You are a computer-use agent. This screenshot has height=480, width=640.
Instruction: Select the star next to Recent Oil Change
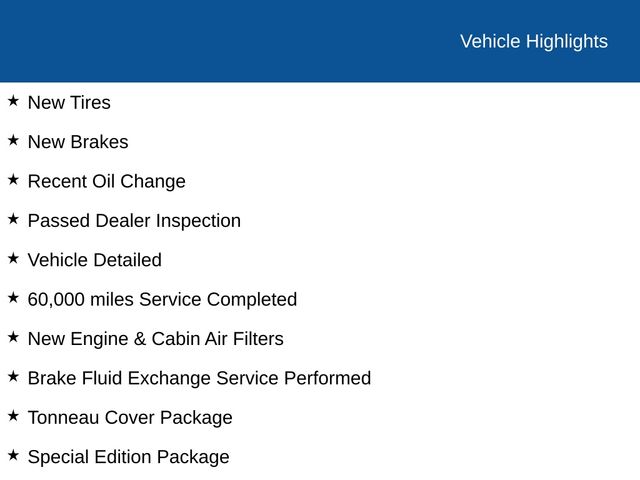13,179
